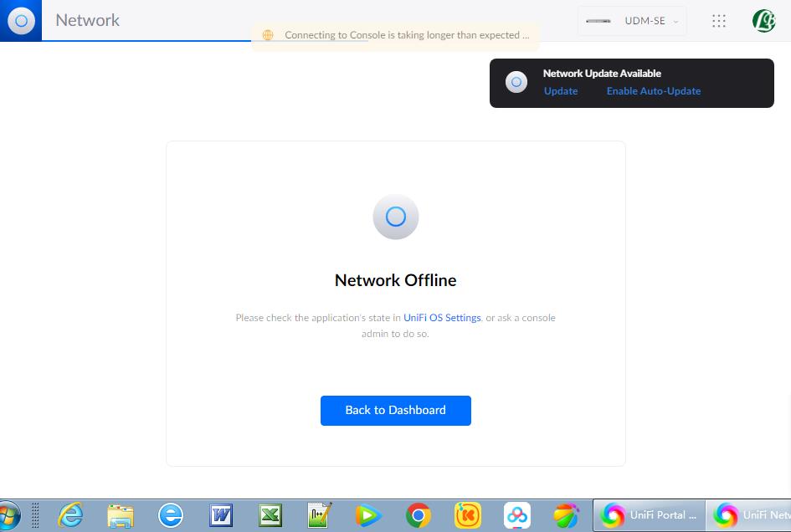Open the blue Edge-style browser icon
Screen dimensions: 791x532
pyautogui.click(x=171, y=516)
